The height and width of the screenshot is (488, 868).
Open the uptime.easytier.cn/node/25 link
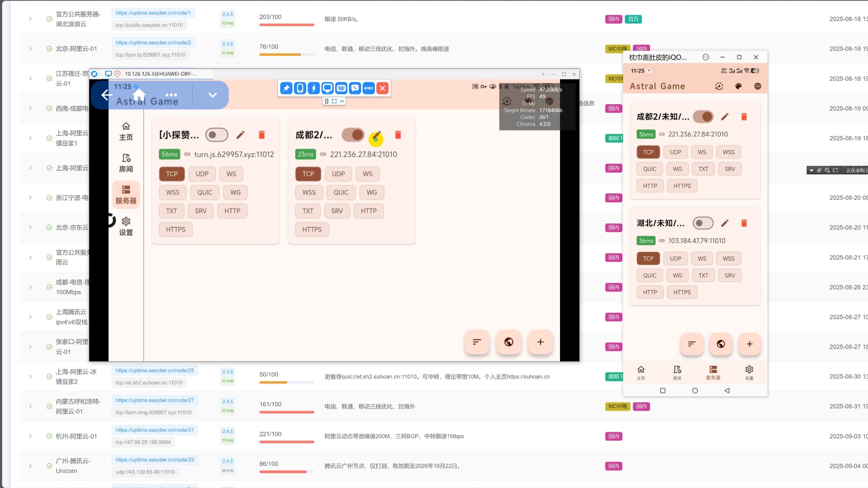coord(155,370)
